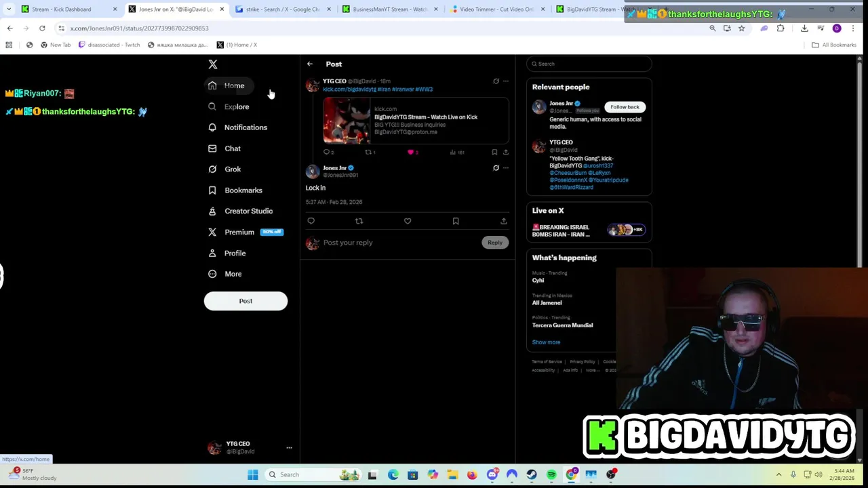Click Follow back for Jones Jnr
This screenshot has width=868, height=488.
coord(625,107)
